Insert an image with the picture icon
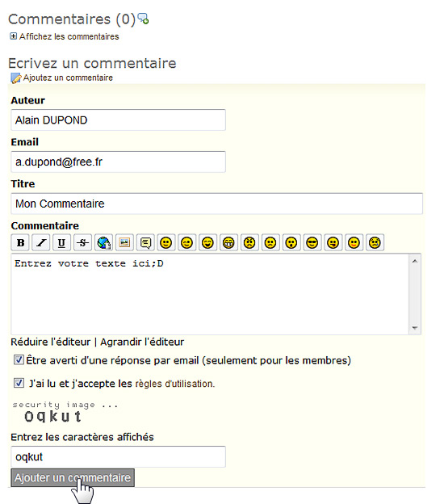Viewport: 444px width, 504px height. click(x=124, y=242)
